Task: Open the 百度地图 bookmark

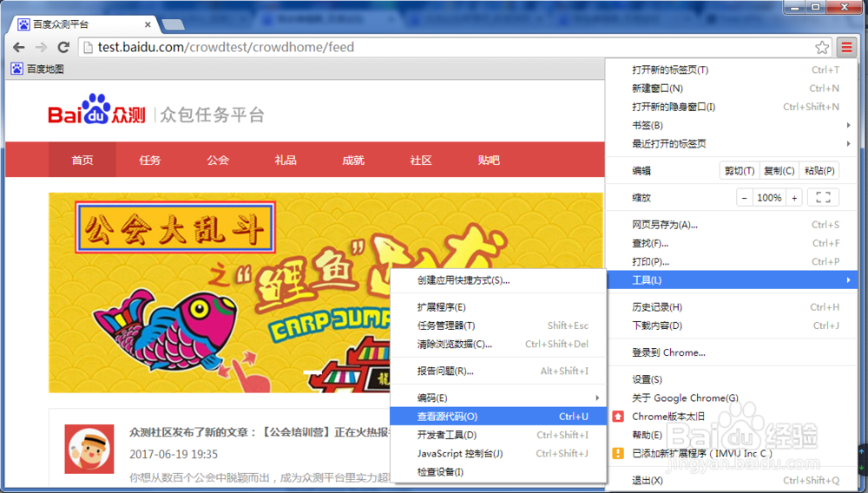Action: pyautogui.click(x=37, y=69)
